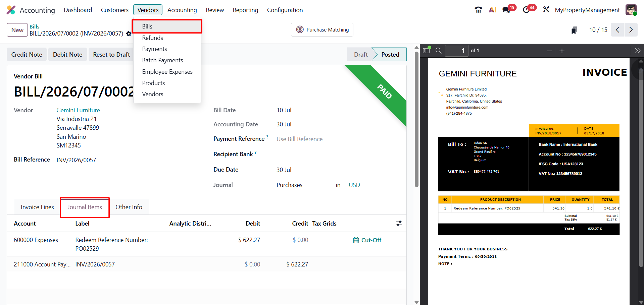644x305 pixels.
Task: Open the Customers menu
Action: coord(115,10)
